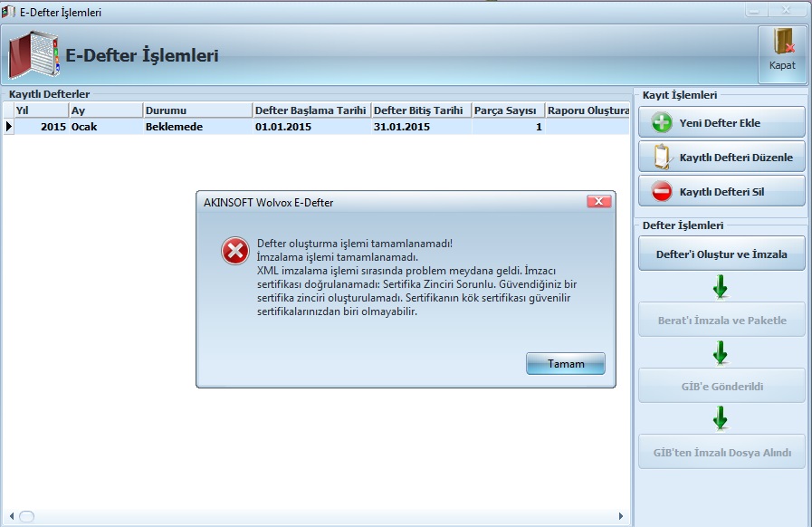Click the red error icon in the dialog
The width and height of the screenshot is (812, 527).
[x=235, y=251]
